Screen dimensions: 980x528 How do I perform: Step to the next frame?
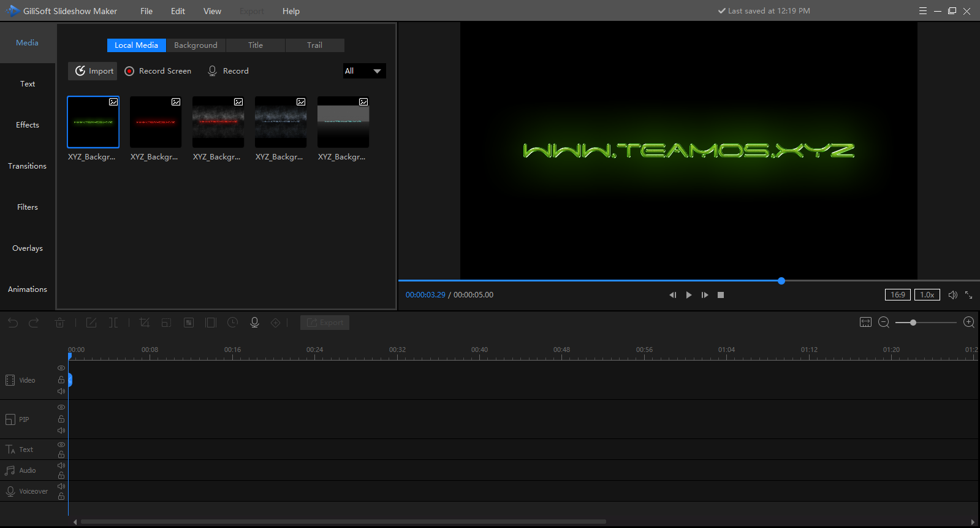(x=705, y=295)
